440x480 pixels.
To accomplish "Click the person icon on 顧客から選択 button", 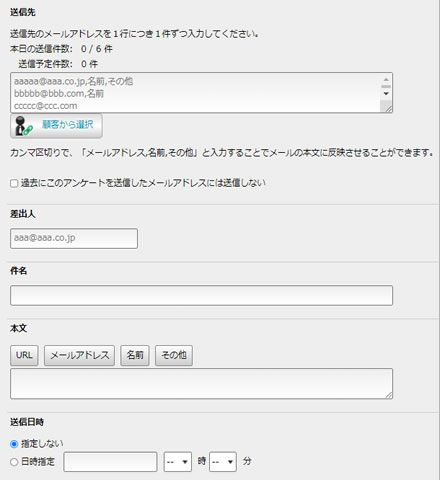I will click(x=23, y=126).
